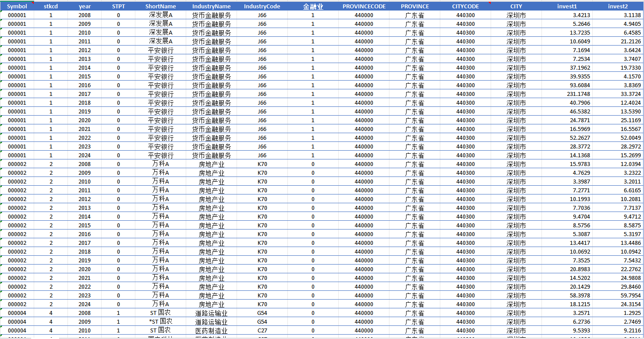The height and width of the screenshot is (339, 644).
Task: Click the IndustryName column header
Action: click(211, 7)
